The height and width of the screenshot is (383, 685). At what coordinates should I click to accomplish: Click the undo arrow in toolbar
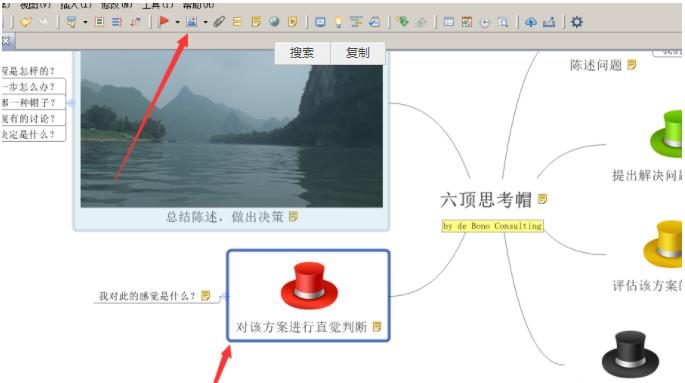coord(26,21)
